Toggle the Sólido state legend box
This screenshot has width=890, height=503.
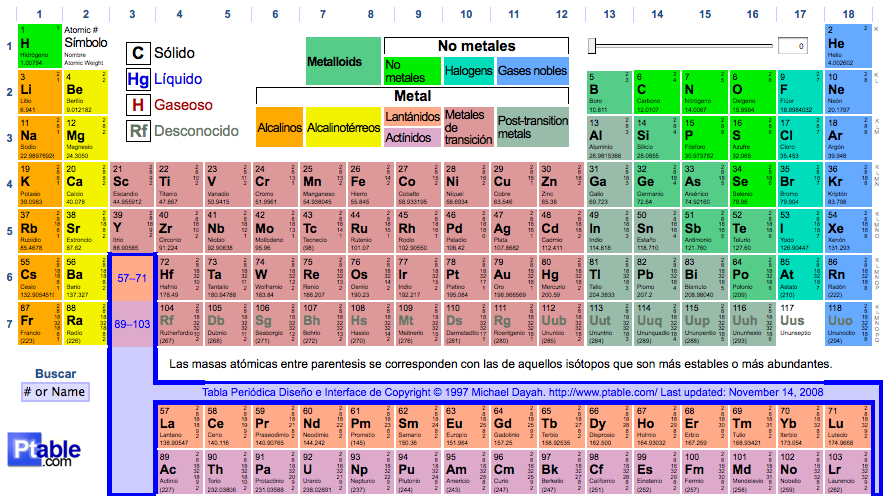tap(139, 53)
